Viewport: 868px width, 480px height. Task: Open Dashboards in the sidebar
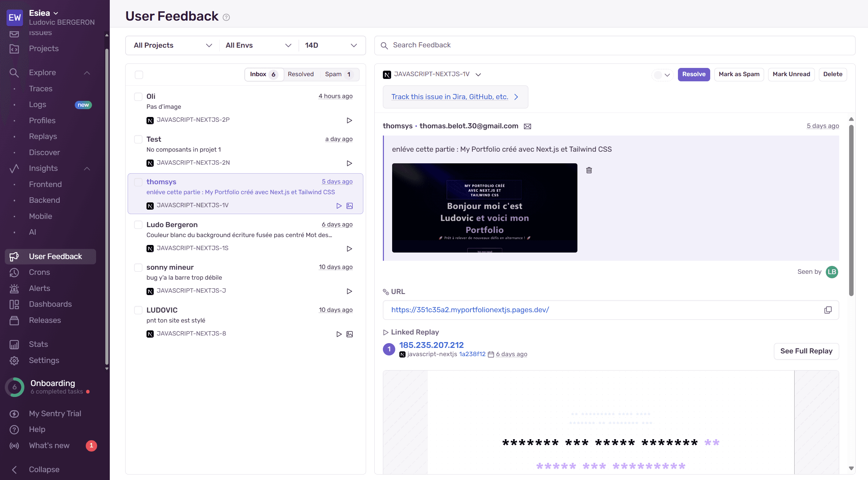click(50, 304)
